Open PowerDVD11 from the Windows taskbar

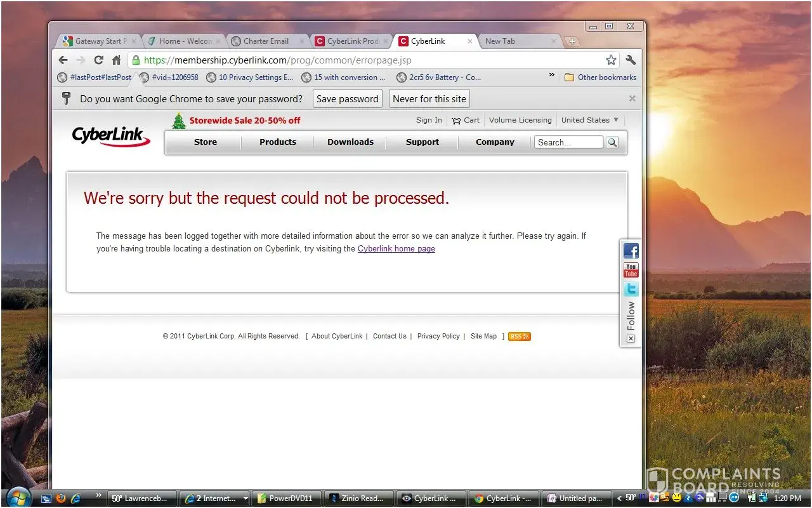pyautogui.click(x=287, y=498)
